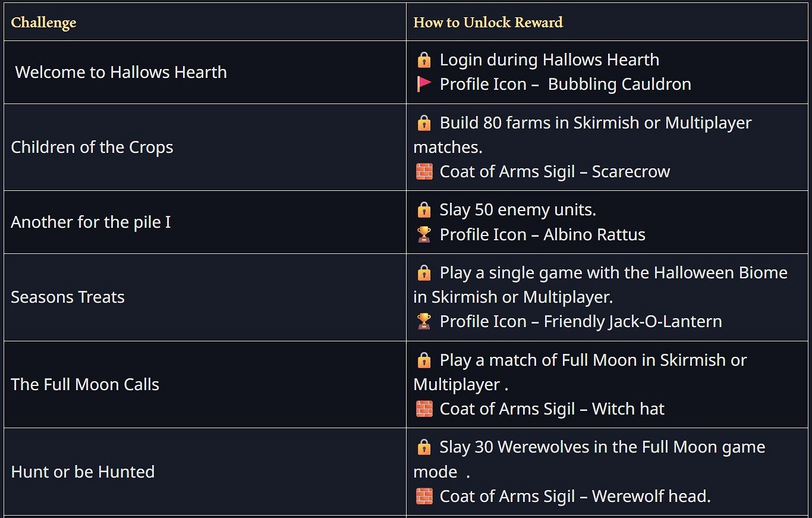
Task: Click the How to Unlock Reward header
Action: click(x=488, y=23)
